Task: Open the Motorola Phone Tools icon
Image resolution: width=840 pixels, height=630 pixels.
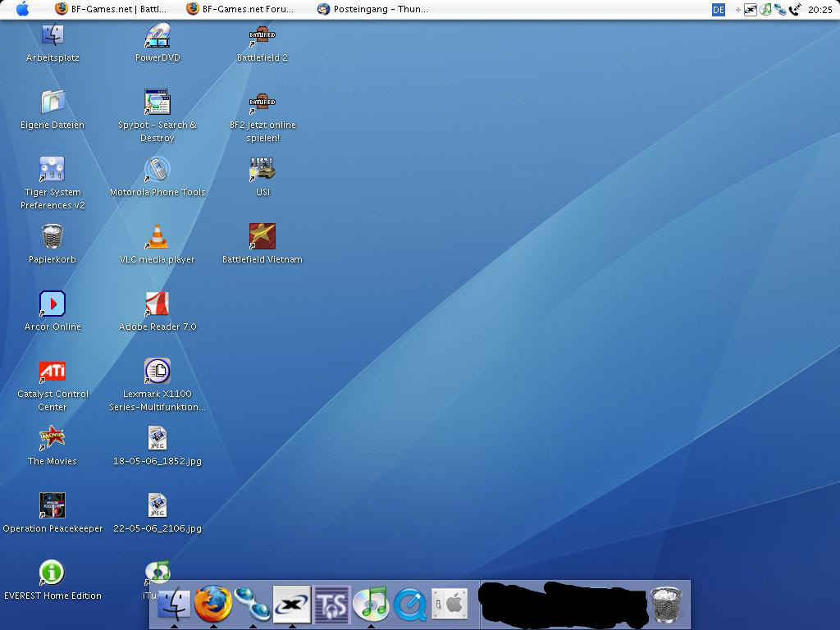Action: 157,169
